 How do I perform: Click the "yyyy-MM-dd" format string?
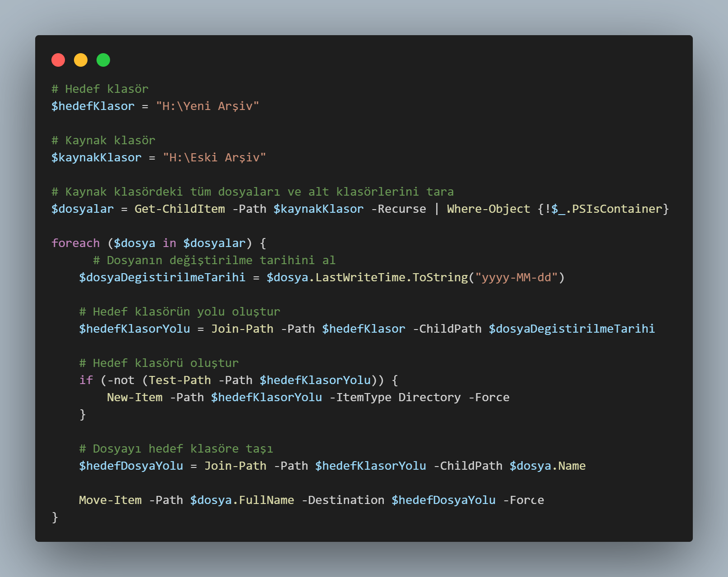[x=516, y=277]
